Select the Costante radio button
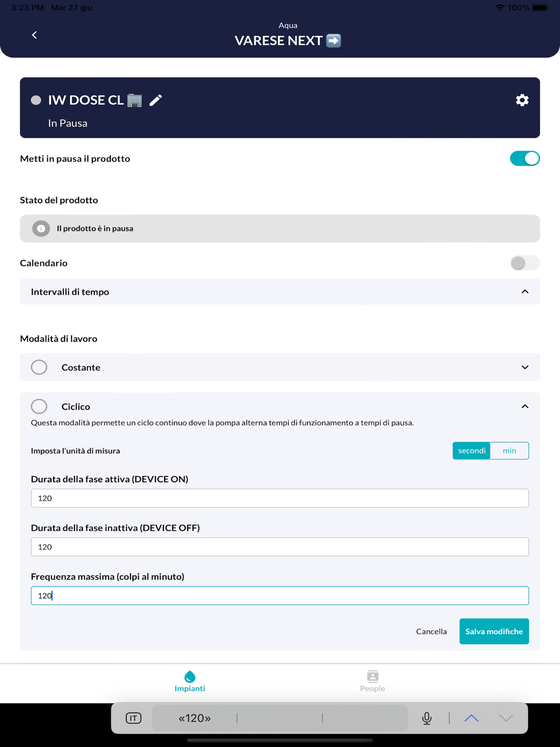 (39, 367)
